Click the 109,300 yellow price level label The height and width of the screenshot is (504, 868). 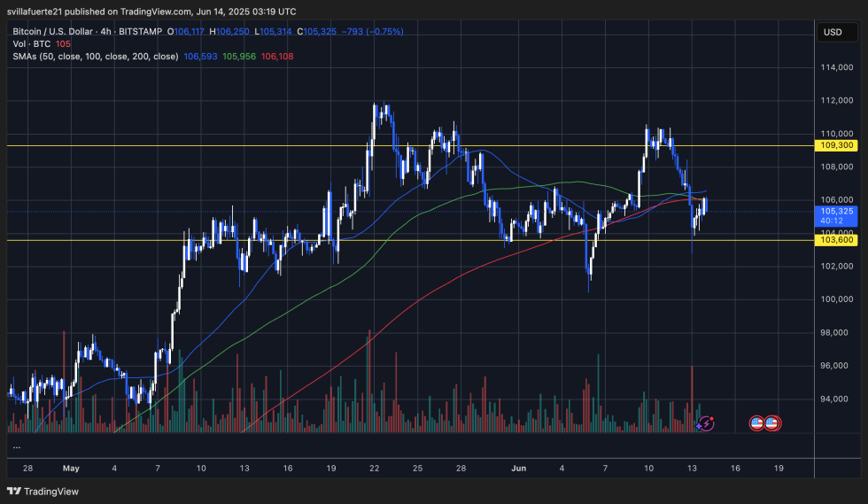(836, 145)
